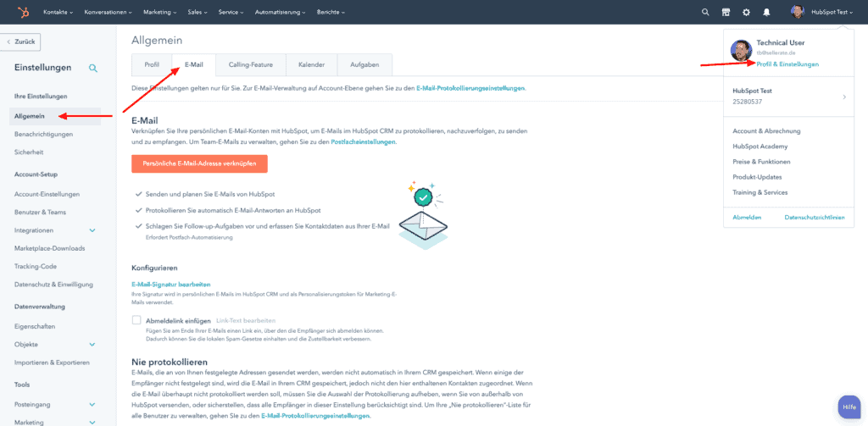Open Benachrichtigungen in the sidebar
This screenshot has width=868, height=426.
click(x=44, y=135)
